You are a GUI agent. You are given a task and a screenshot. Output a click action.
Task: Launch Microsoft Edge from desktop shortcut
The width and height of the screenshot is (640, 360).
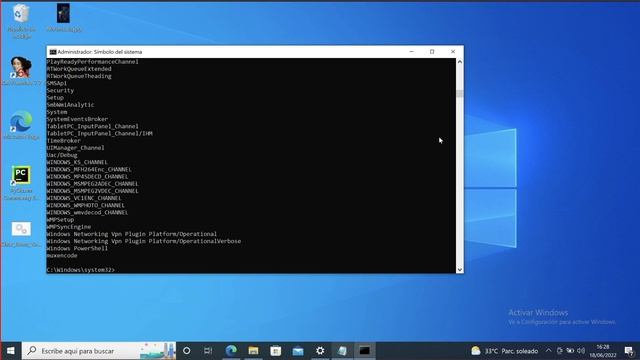pyautogui.click(x=21, y=121)
